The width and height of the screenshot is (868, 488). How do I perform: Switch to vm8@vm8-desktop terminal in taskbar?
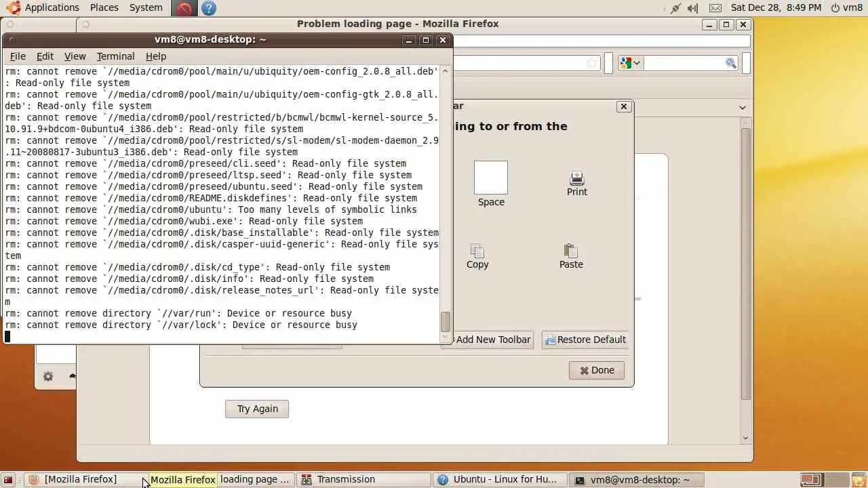635,480
